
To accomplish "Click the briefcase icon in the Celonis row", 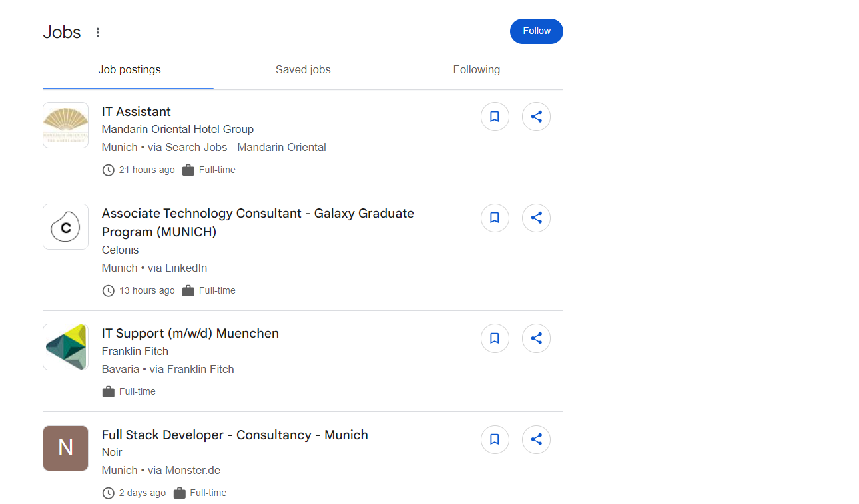I will pos(188,290).
